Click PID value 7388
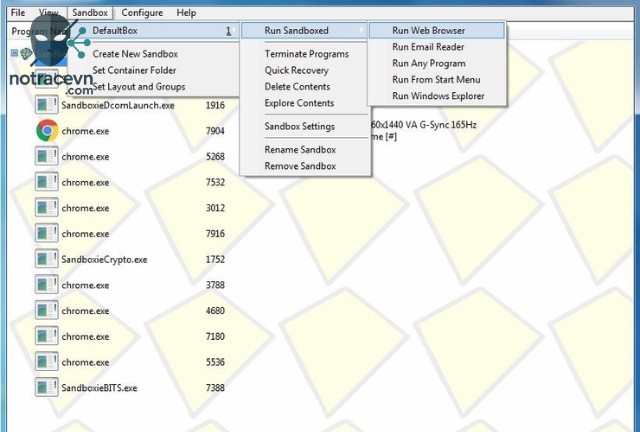This screenshot has width=640, height=432. (215, 388)
